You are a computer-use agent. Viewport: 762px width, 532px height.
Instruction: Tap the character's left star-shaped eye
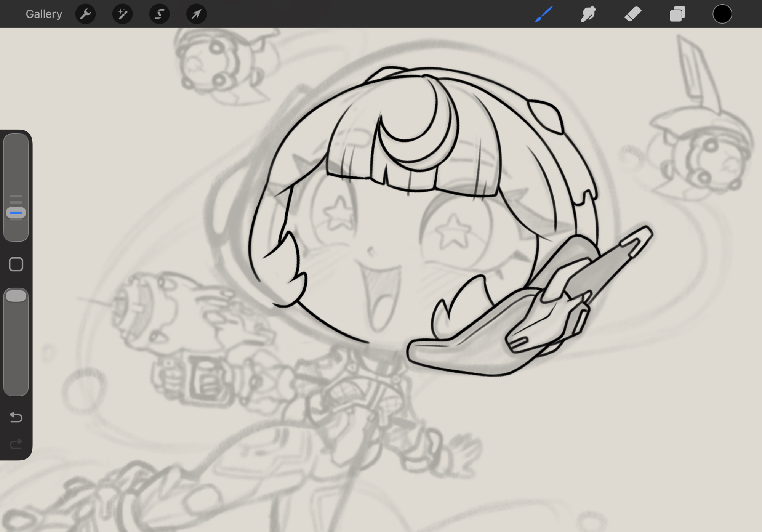click(338, 213)
